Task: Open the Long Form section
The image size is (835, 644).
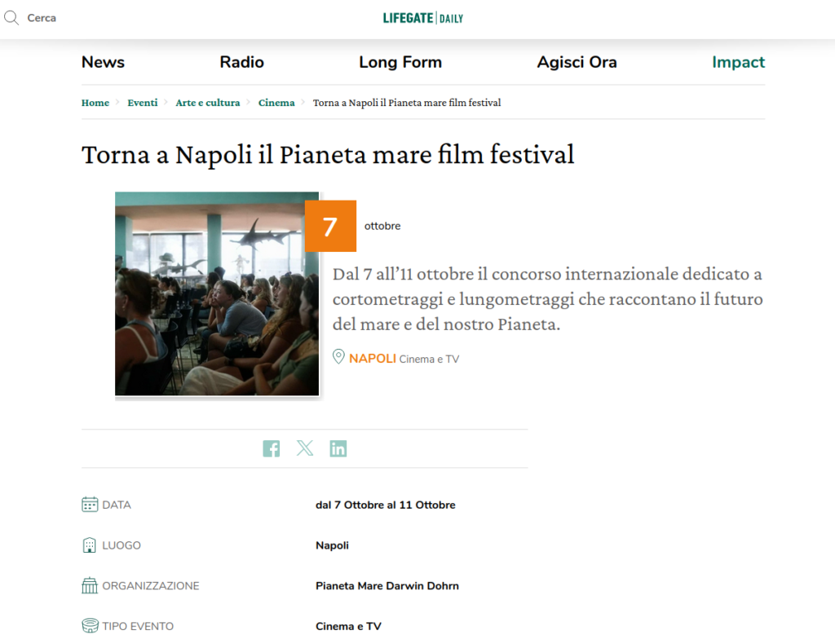Action: tap(400, 62)
